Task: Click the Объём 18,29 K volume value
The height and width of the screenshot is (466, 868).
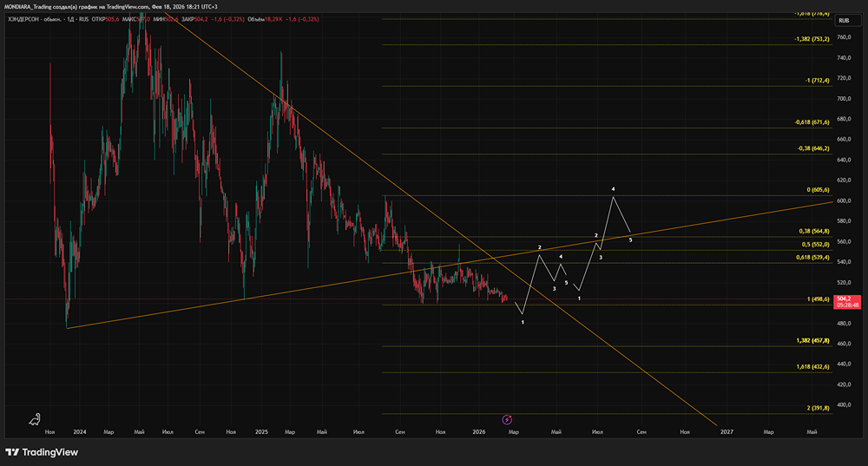Action: 265,19
